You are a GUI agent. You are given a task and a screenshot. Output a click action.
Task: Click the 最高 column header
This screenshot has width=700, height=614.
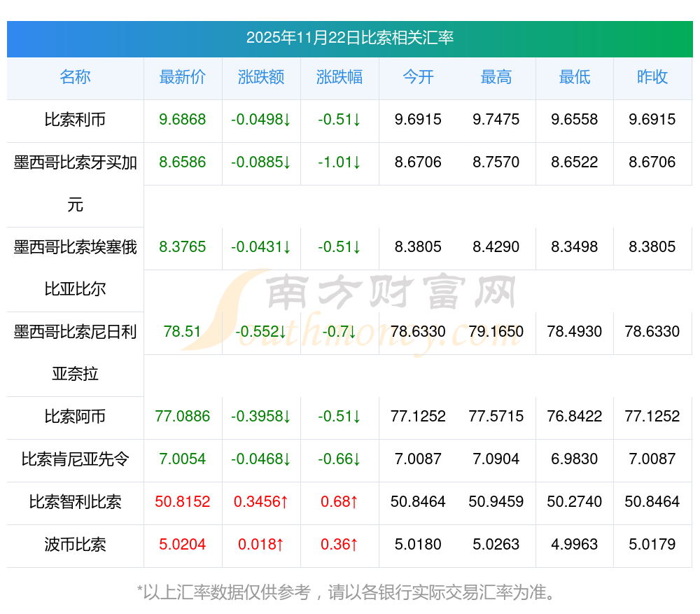pyautogui.click(x=496, y=78)
